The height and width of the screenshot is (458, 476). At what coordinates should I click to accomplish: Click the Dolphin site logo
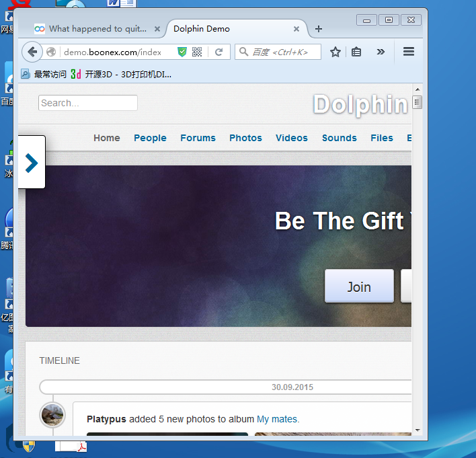tap(360, 104)
